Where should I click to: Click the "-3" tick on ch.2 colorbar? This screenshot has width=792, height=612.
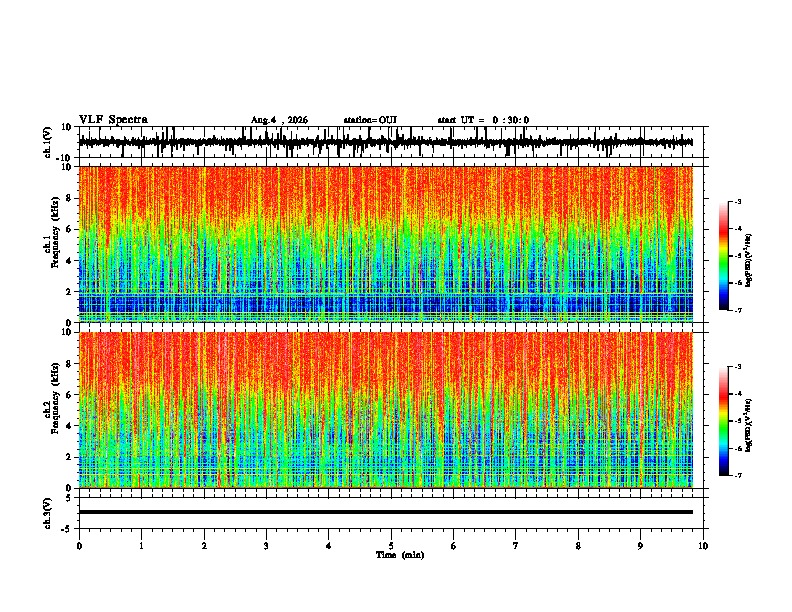737,367
